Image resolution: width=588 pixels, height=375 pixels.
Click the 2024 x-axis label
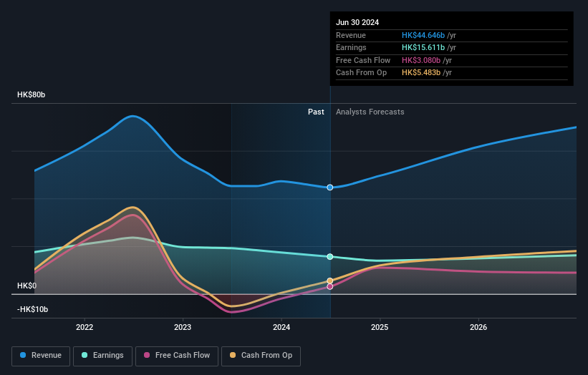pyautogui.click(x=281, y=327)
